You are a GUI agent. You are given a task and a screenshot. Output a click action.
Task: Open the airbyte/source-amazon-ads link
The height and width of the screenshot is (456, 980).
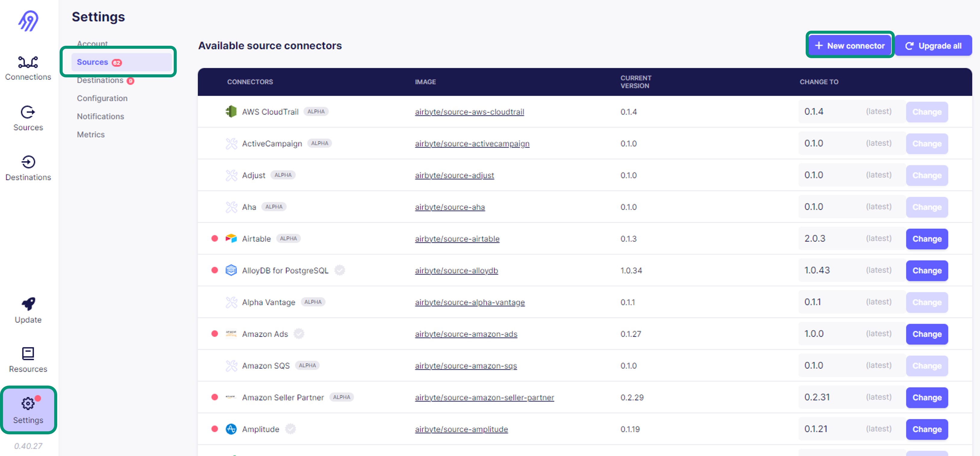[x=466, y=334]
